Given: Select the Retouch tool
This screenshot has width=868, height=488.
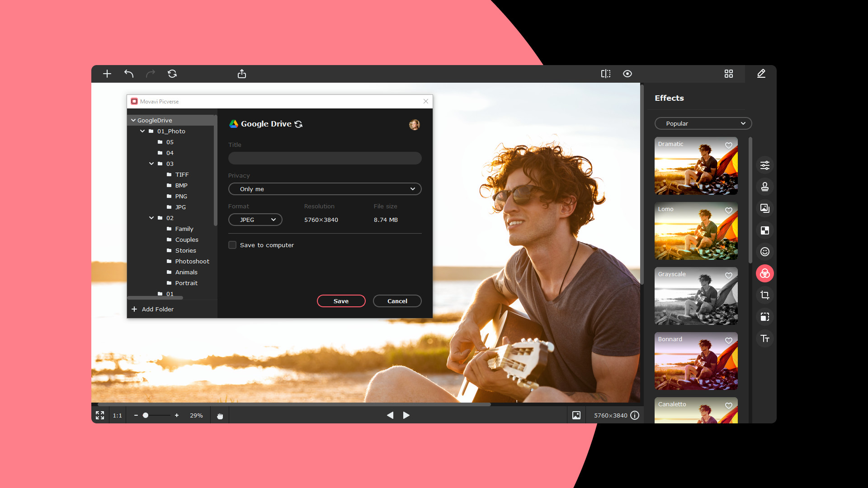Looking at the screenshot, I should (x=765, y=187).
